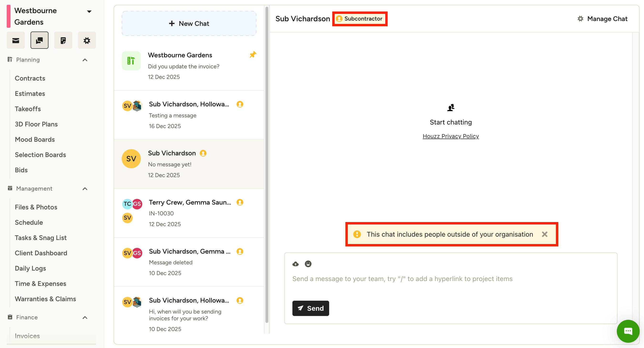The height and width of the screenshot is (348, 644).
Task: Open Invoices in Finance
Action: point(27,336)
